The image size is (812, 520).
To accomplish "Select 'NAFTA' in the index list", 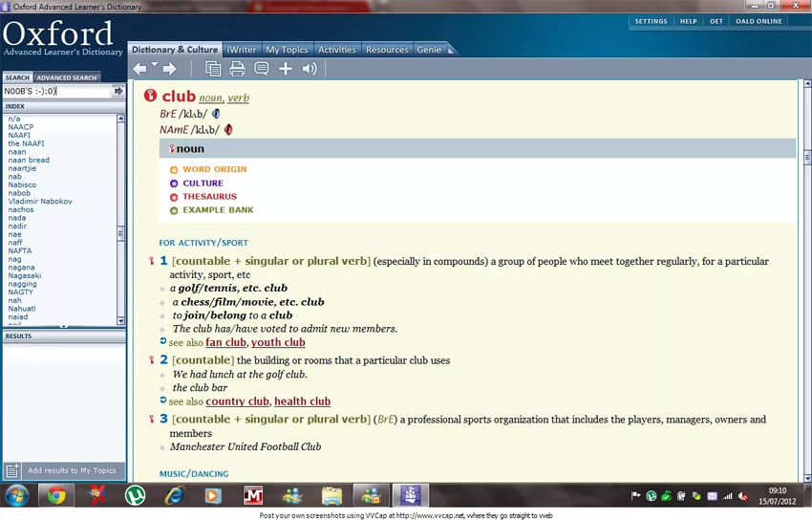I will click(20, 250).
